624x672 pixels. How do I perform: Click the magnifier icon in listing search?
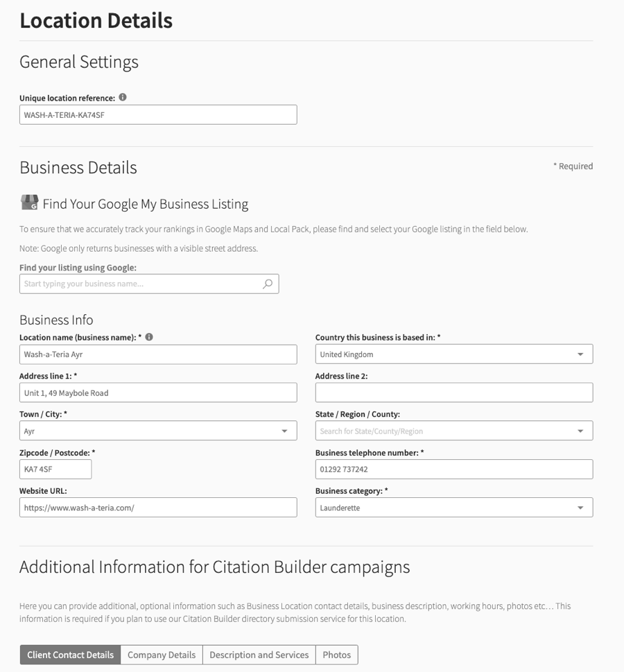click(x=268, y=284)
